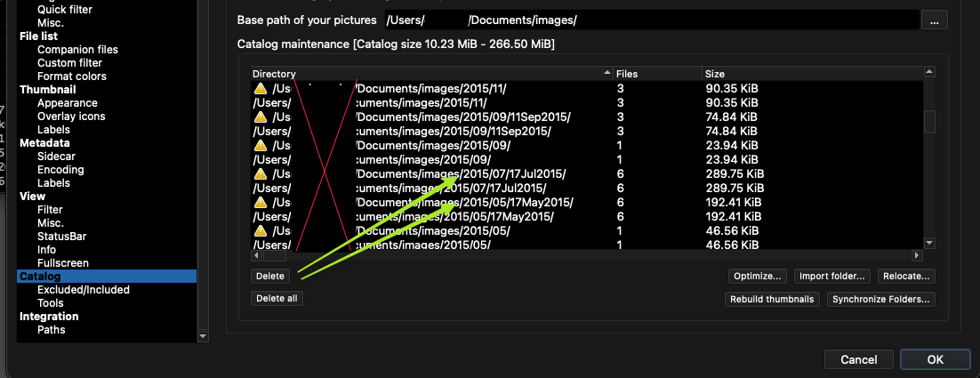Click the Delete all button
This screenshot has width=980, height=378.
tap(277, 298)
